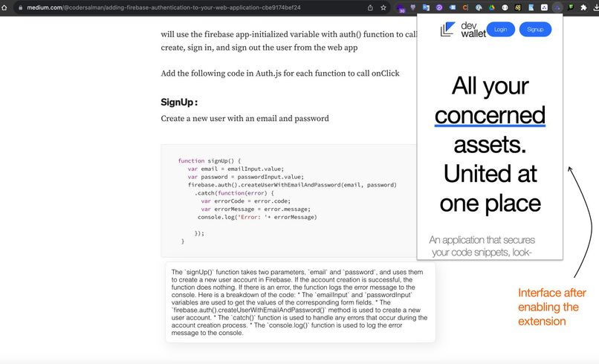Open the Google Drive extension icon
This screenshot has width=599, height=364.
[492, 7]
